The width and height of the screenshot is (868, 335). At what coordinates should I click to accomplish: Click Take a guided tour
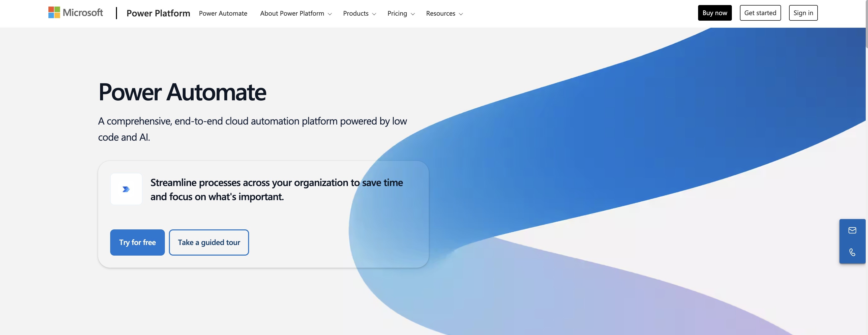pos(208,242)
